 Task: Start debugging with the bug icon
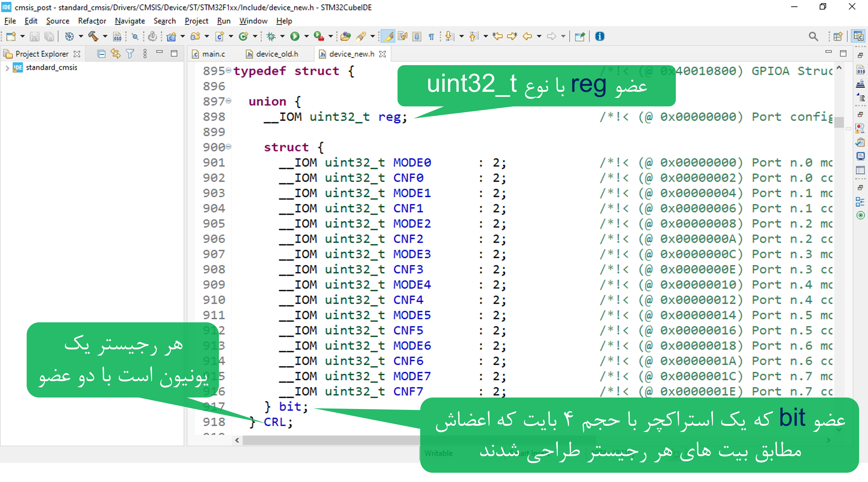271,36
